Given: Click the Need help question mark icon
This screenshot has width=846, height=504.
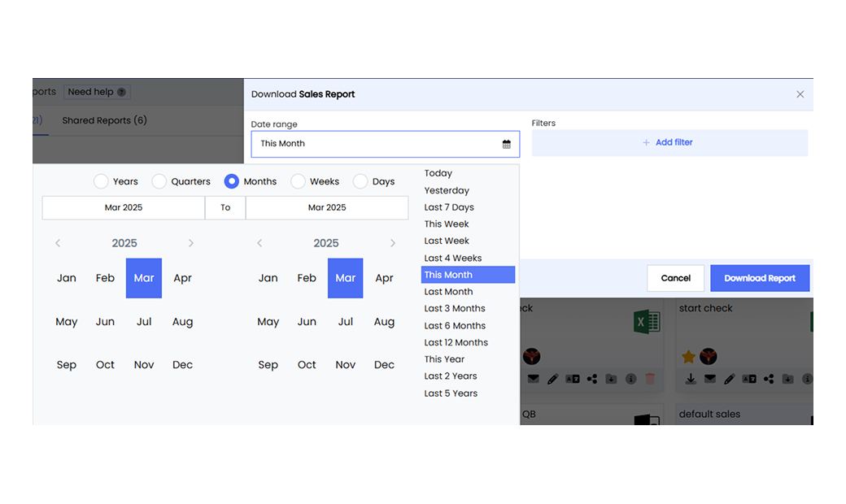Looking at the screenshot, I should [x=121, y=92].
